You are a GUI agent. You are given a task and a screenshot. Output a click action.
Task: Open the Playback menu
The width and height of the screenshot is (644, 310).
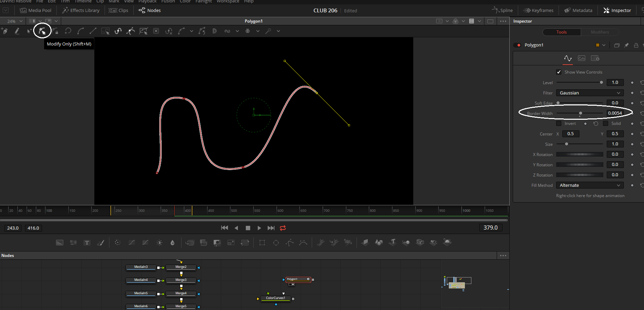pos(147,1)
